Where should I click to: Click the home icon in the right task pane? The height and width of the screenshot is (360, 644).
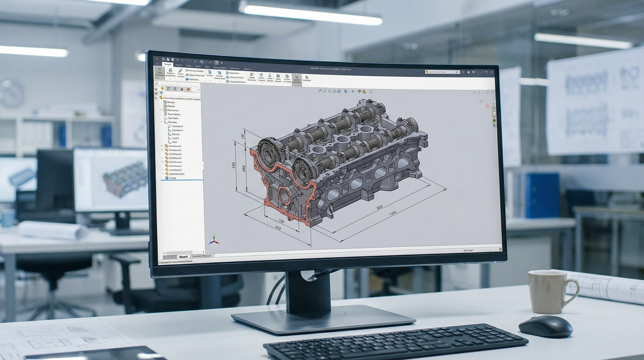(x=494, y=104)
